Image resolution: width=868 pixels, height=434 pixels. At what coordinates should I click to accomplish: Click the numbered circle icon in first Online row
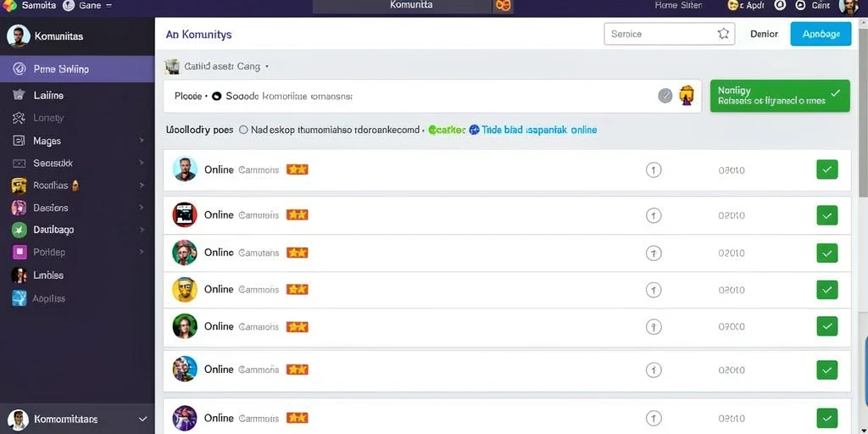(x=654, y=170)
